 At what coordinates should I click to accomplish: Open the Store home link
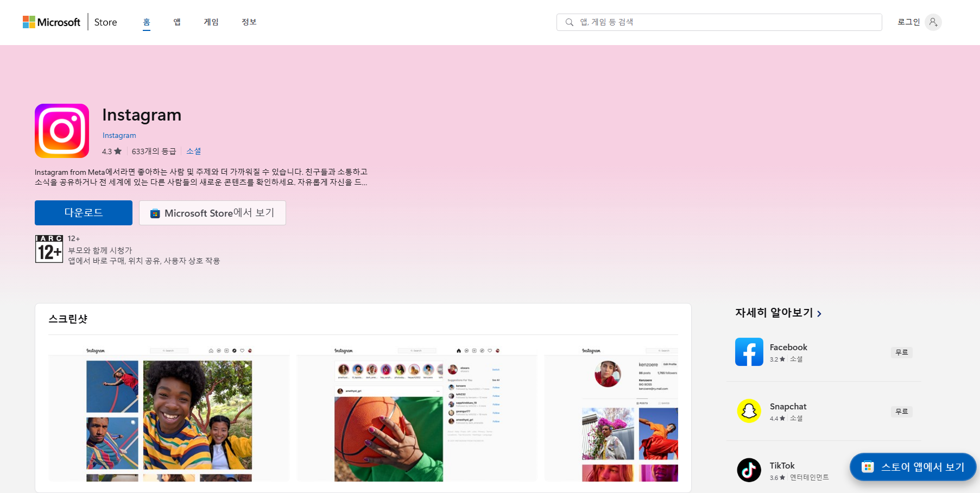click(105, 22)
